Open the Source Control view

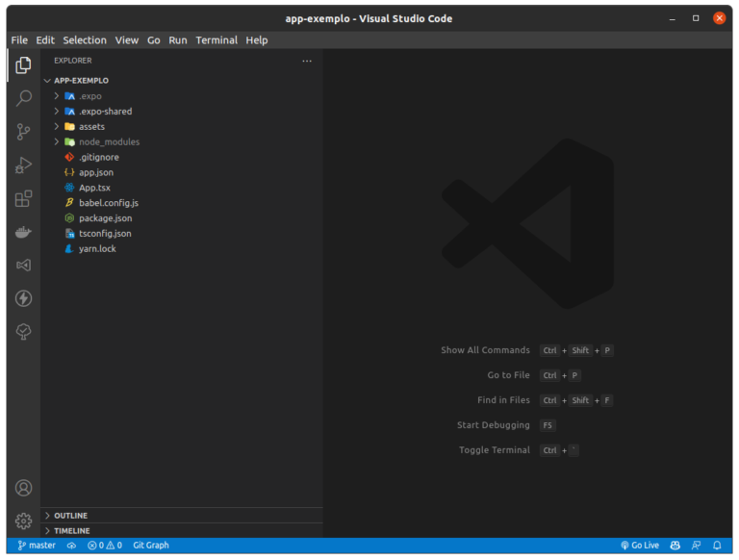click(x=23, y=132)
